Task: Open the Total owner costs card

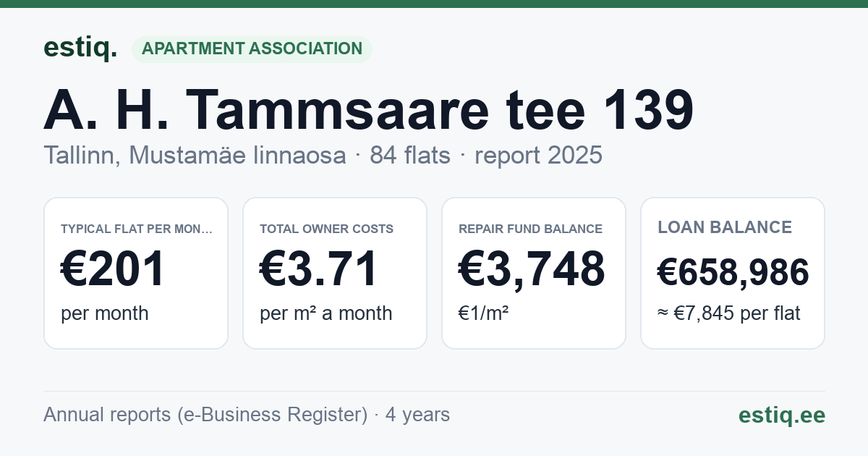Action: 335,273
